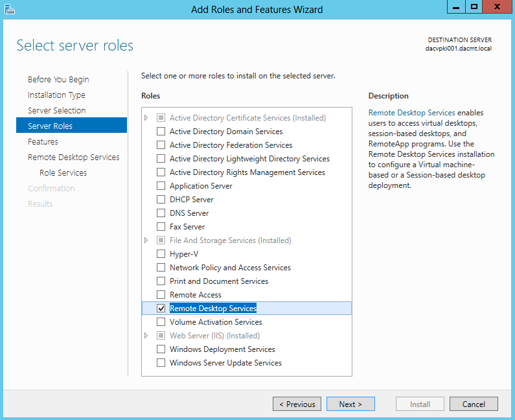Click the Next button
This screenshot has height=420, width=515.
[350, 404]
